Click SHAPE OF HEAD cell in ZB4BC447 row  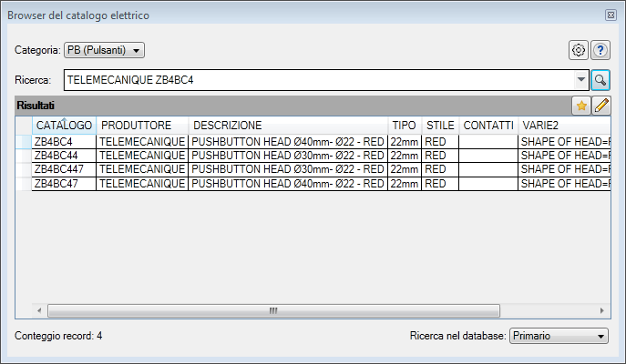564,169
